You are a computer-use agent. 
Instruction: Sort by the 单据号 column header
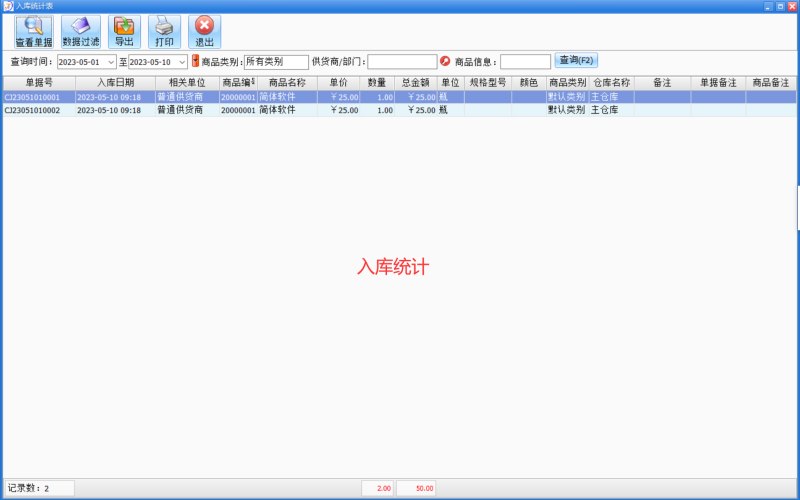pos(39,83)
